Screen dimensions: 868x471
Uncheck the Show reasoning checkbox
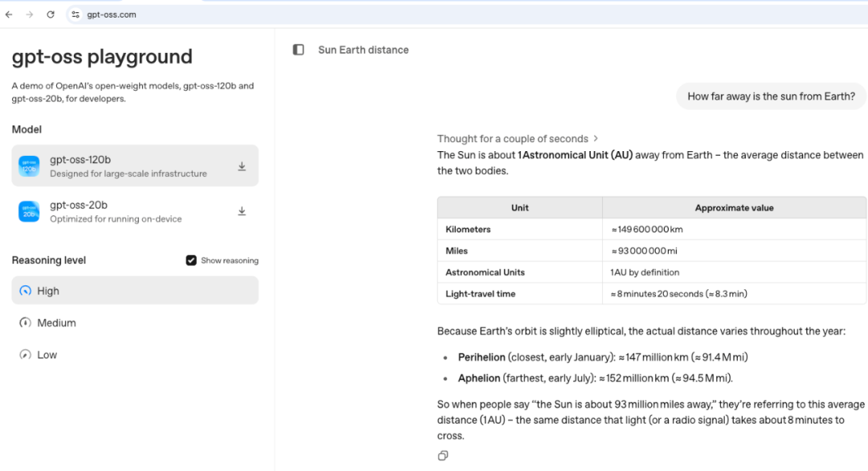pos(191,260)
